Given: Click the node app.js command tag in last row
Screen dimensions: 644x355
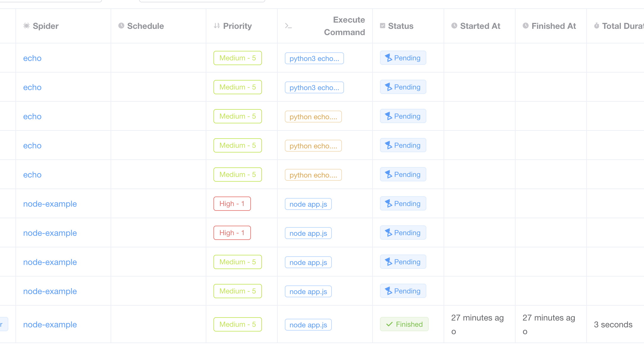Looking at the screenshot, I should pyautogui.click(x=308, y=325).
